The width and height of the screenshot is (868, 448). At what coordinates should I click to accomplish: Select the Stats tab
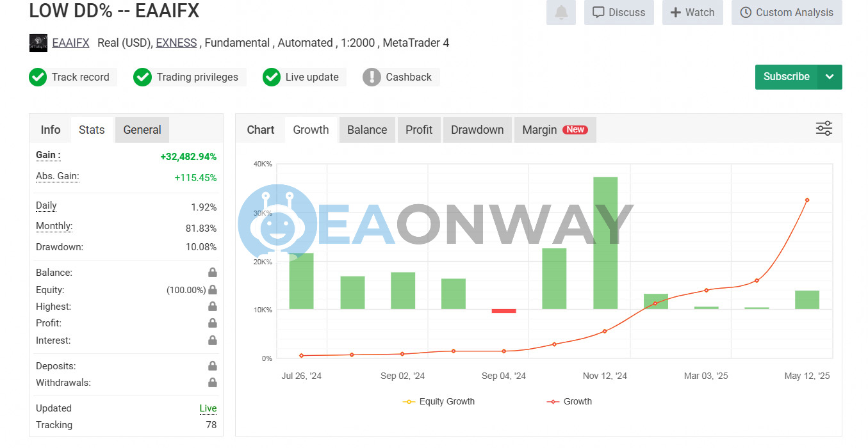pos(92,130)
